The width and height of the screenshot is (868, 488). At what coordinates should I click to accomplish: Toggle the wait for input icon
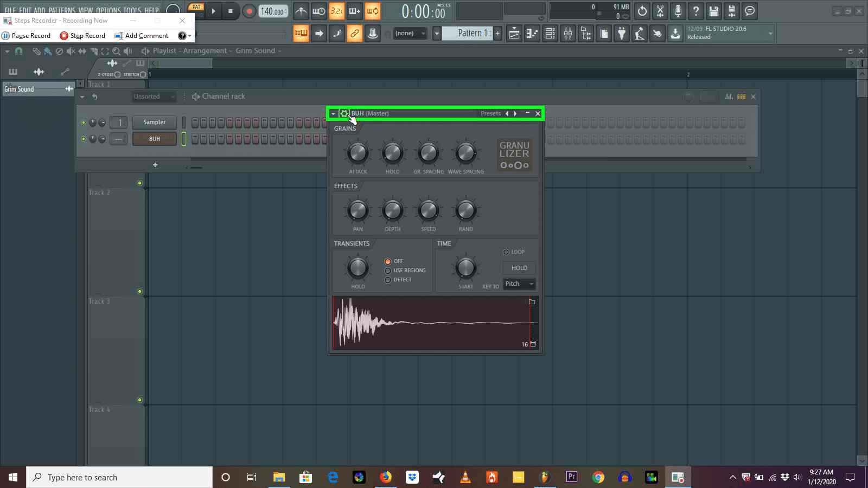(318, 11)
